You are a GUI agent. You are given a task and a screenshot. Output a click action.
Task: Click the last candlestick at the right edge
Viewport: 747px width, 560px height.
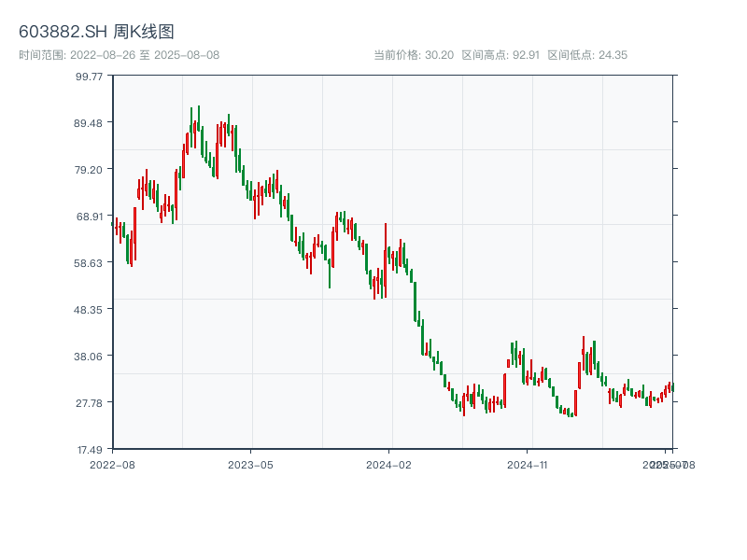coord(671,387)
